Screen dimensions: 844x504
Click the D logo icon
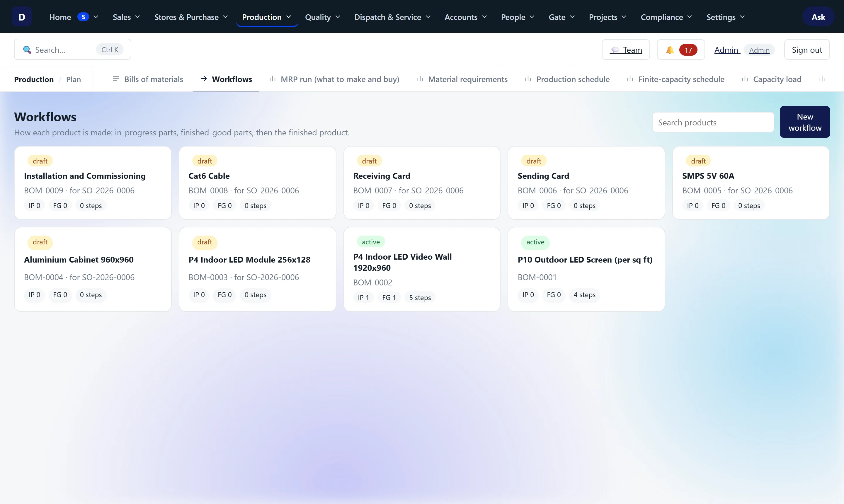click(x=21, y=17)
